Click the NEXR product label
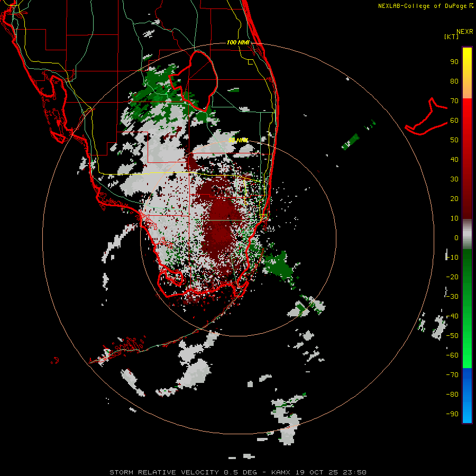Image resolution: width=476 pixels, height=476 pixels. [x=465, y=32]
